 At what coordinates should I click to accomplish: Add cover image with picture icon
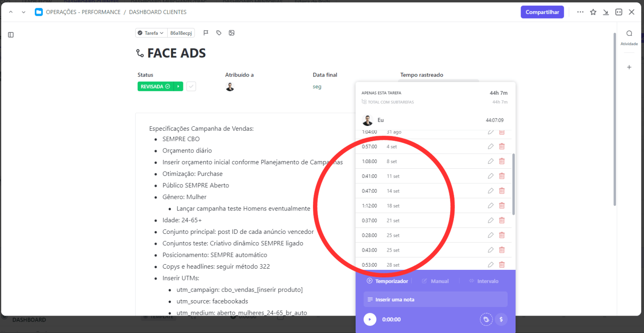coord(232,33)
